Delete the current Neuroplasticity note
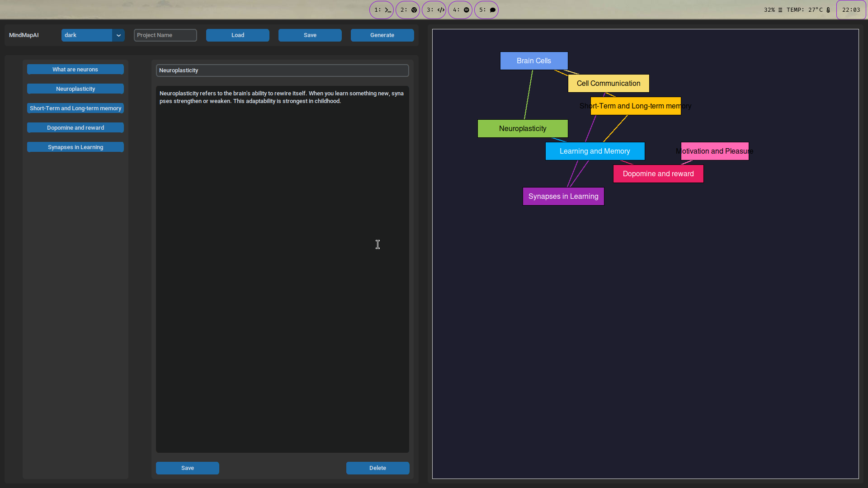868x488 pixels. (x=377, y=468)
